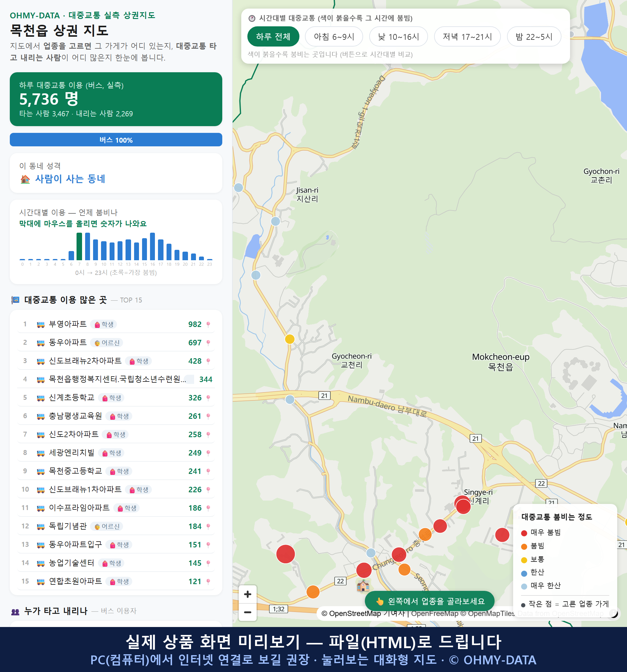Click the pin icon for 동우아파트입구
This screenshot has width=627, height=672.
208,545
